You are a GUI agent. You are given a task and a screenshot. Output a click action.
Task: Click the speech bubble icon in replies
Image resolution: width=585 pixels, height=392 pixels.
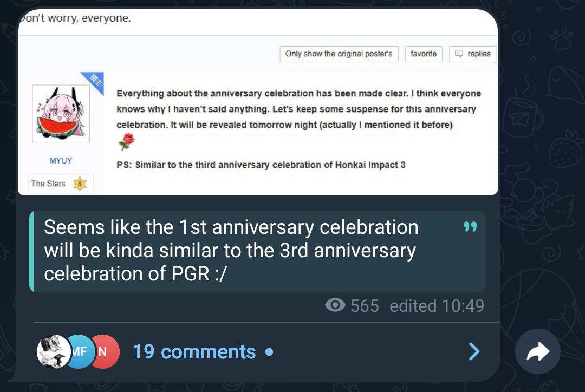click(x=459, y=54)
